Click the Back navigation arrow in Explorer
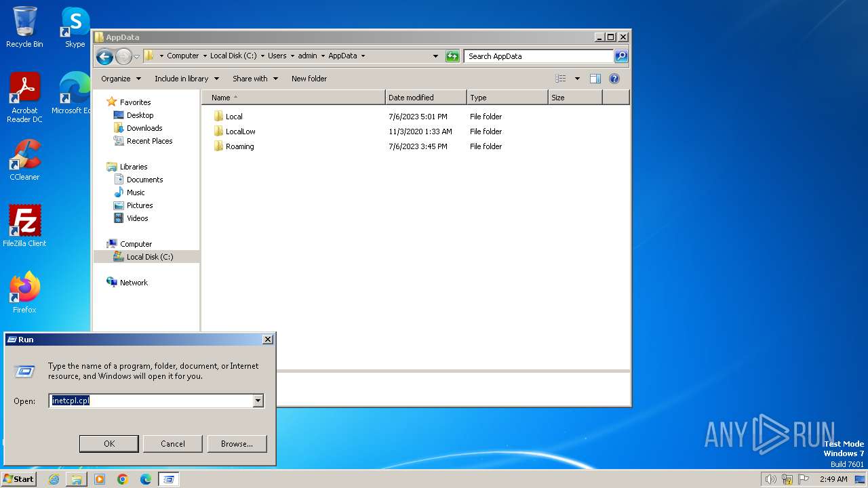Screen dimensions: 868x488 point(104,56)
